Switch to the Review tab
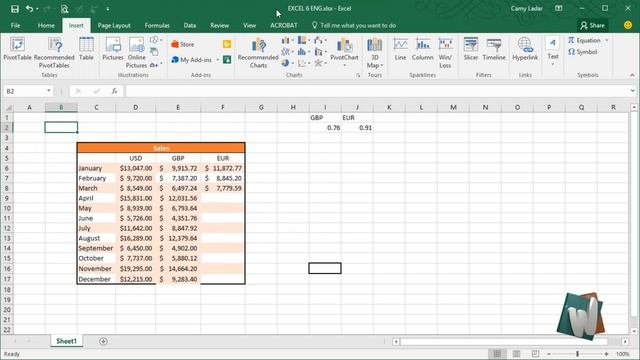The width and height of the screenshot is (640, 360). tap(220, 25)
